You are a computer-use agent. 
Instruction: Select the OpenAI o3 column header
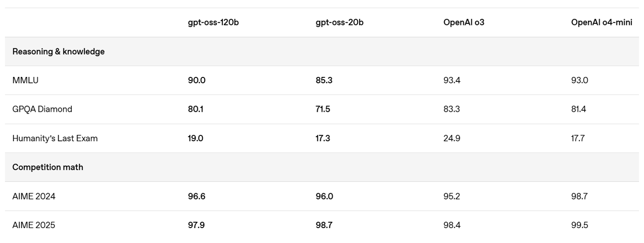(x=464, y=22)
